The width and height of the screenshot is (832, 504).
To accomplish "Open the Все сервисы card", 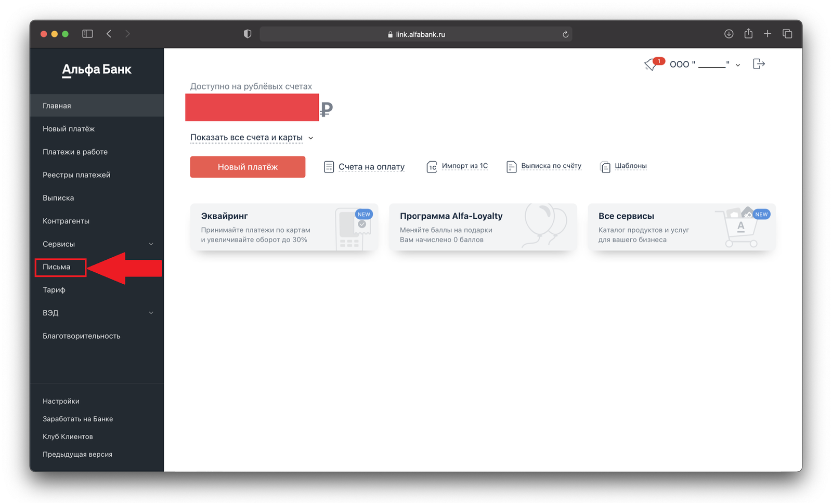I will 682,227.
